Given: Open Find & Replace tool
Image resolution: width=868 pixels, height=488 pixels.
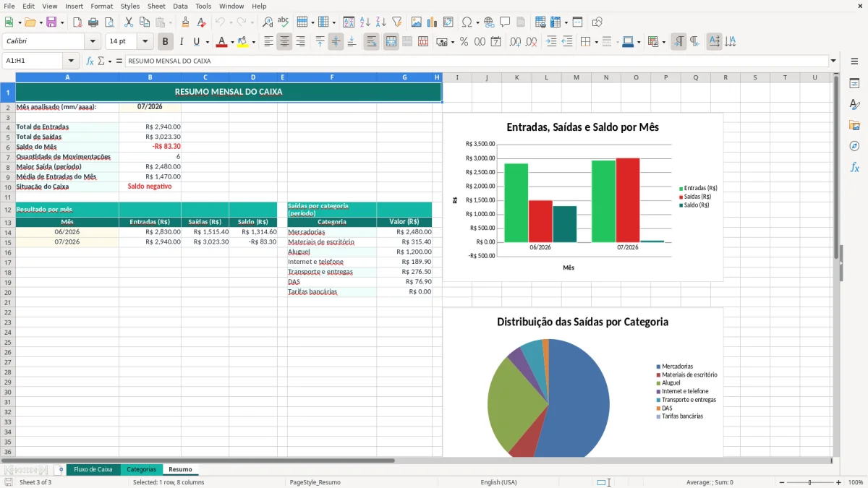Looking at the screenshot, I should click(268, 22).
